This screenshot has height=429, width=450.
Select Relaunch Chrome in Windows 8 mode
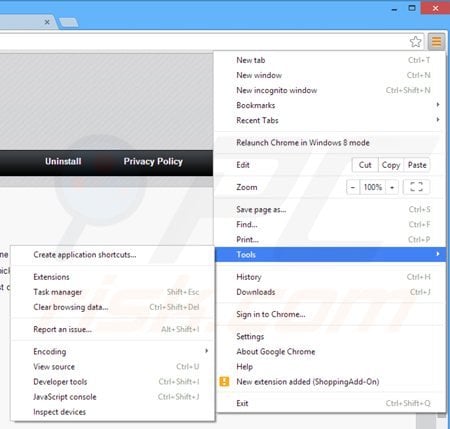click(330, 143)
